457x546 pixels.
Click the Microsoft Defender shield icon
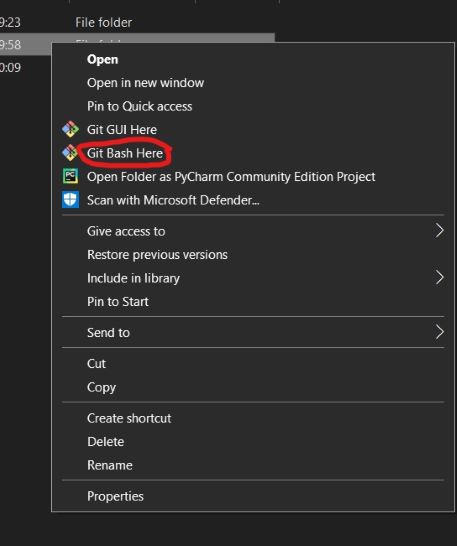pos(70,200)
